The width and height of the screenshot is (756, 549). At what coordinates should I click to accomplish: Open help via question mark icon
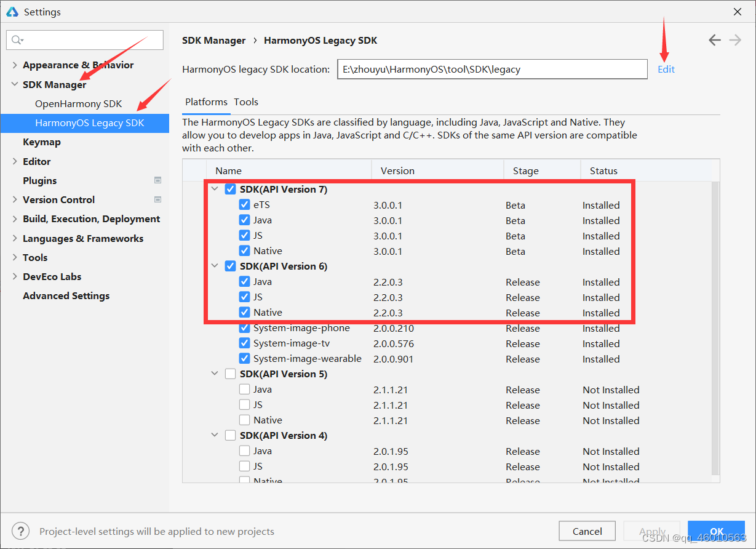click(21, 531)
